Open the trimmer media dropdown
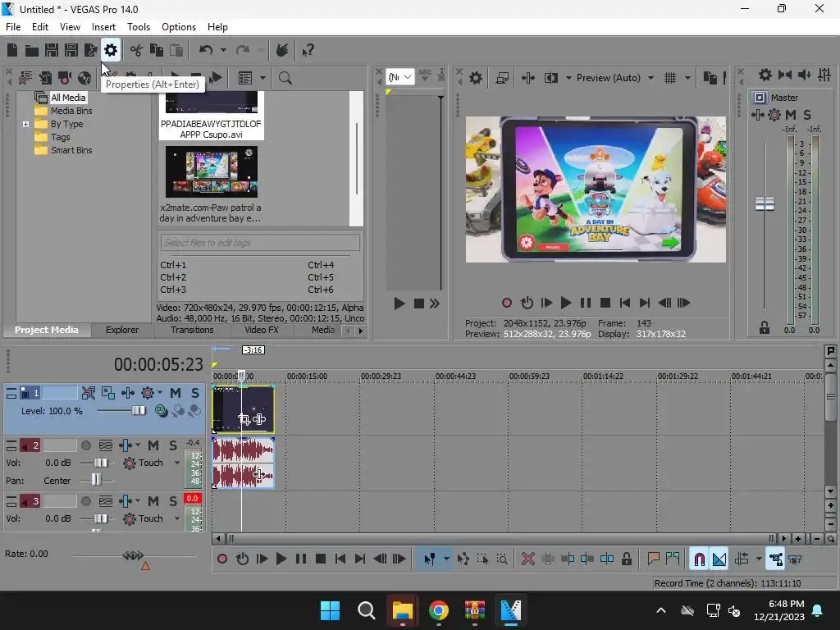840x630 pixels. [x=400, y=77]
